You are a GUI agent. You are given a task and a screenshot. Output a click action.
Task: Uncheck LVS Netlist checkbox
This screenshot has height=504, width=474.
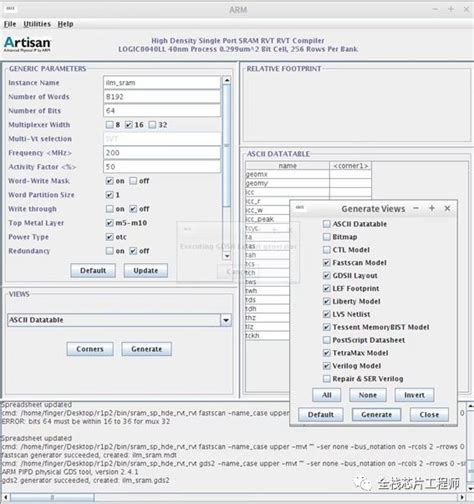327,314
